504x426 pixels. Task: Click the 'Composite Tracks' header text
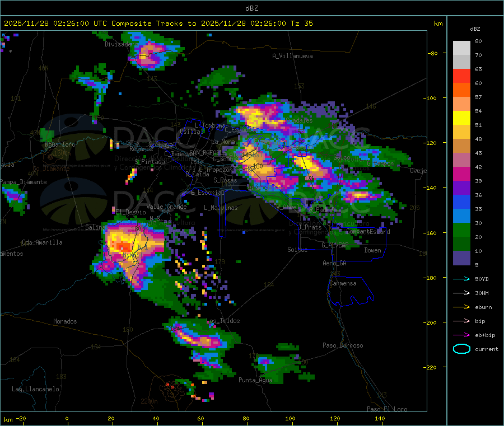[x=147, y=24]
